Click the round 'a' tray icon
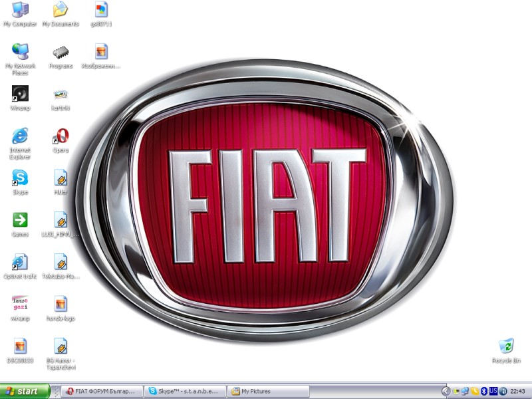The height and width of the screenshot is (399, 532). pos(504,391)
